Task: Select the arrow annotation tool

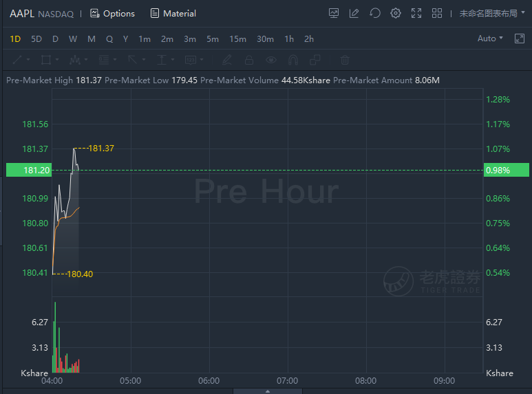Action: click(x=133, y=60)
